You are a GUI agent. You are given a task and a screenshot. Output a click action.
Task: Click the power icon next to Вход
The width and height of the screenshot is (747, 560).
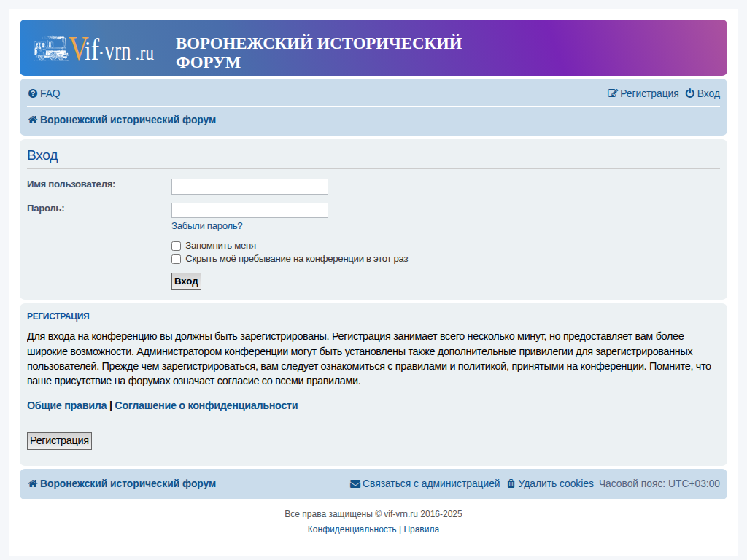689,93
